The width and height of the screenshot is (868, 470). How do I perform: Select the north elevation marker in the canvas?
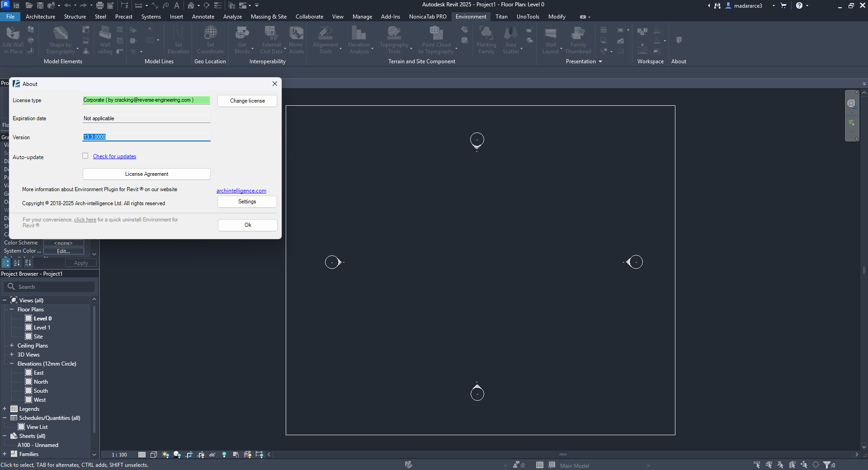coord(477,140)
